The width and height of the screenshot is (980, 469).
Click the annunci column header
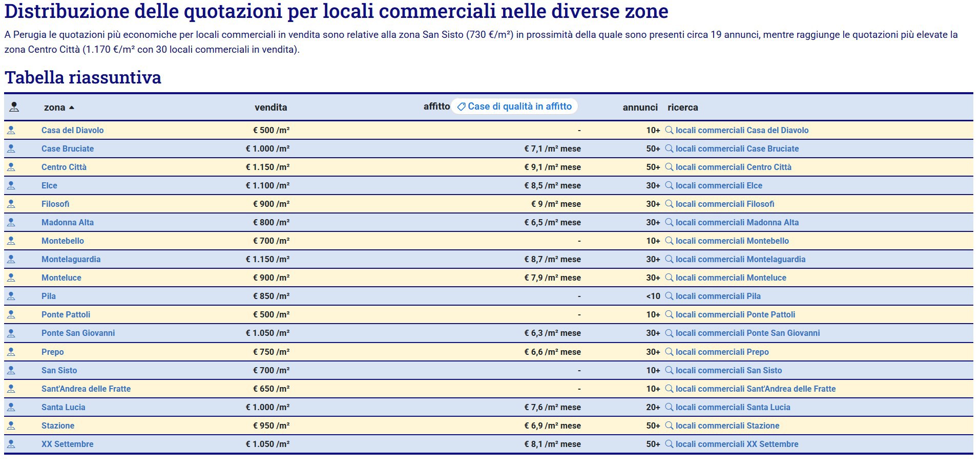tap(640, 108)
